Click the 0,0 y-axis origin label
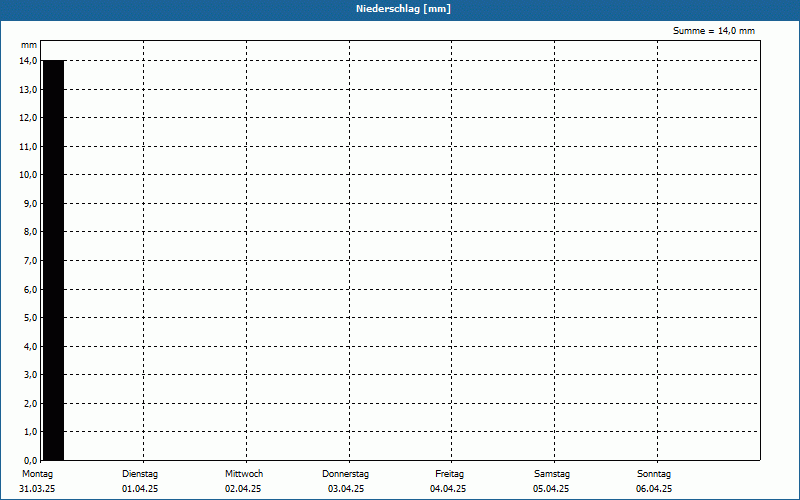This screenshot has height=500, width=800. coord(30,461)
